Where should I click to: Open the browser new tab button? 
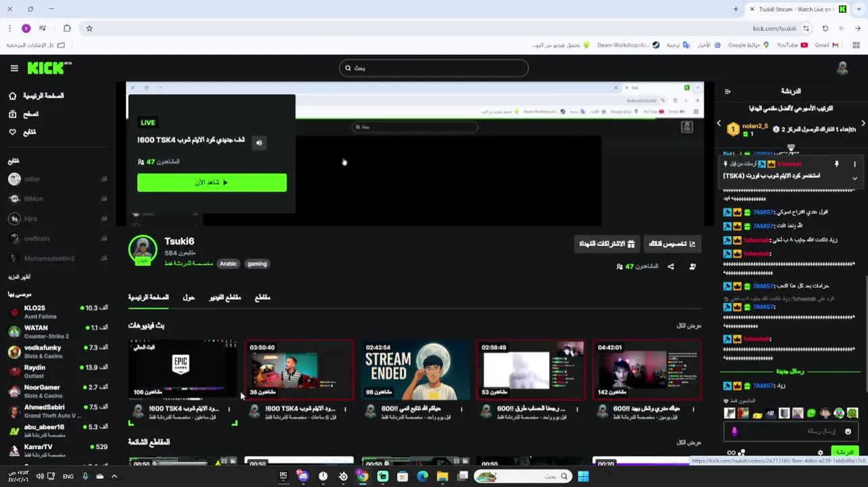(735, 9)
